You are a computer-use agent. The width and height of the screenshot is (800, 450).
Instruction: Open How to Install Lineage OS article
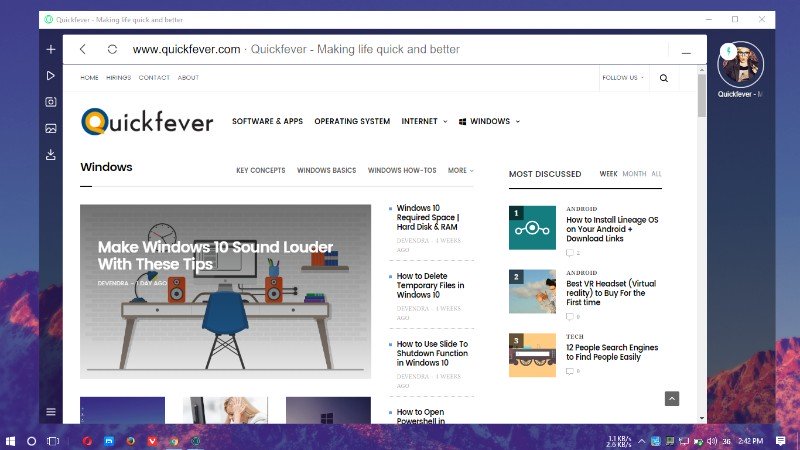(612, 229)
